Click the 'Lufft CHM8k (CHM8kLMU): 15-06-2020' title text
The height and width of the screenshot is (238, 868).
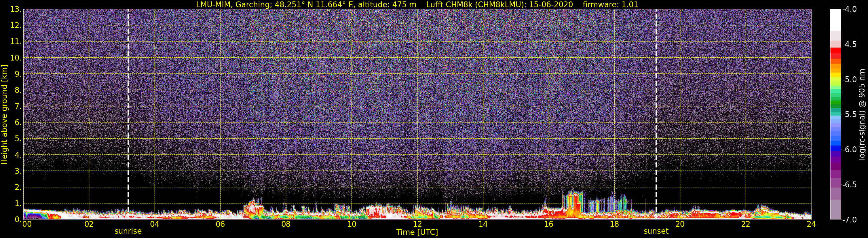[x=500, y=4]
